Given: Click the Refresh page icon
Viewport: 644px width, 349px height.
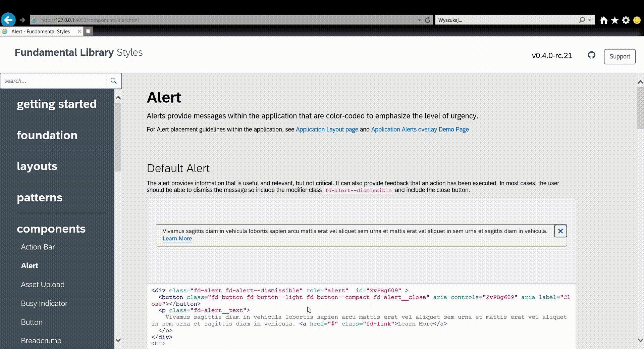Looking at the screenshot, I should (x=428, y=20).
